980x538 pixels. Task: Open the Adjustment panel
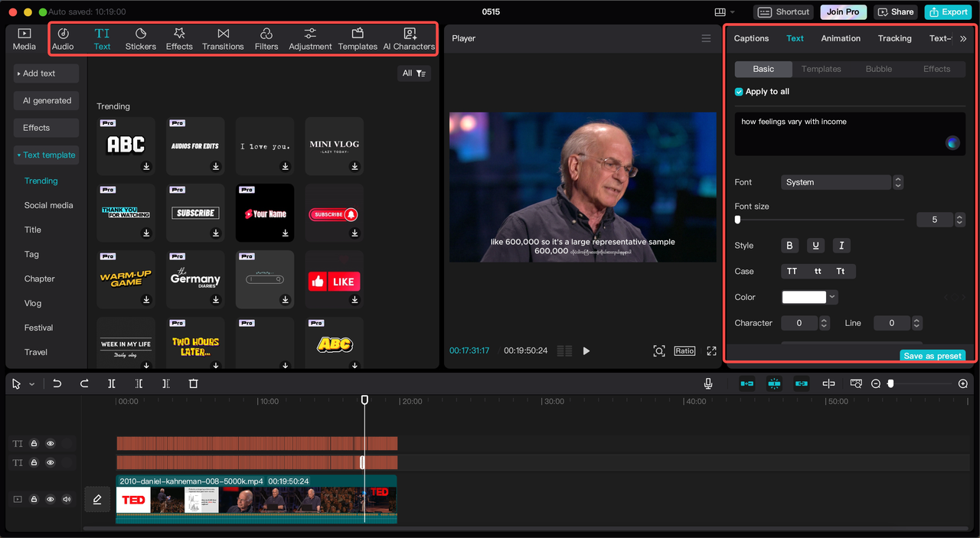point(310,39)
